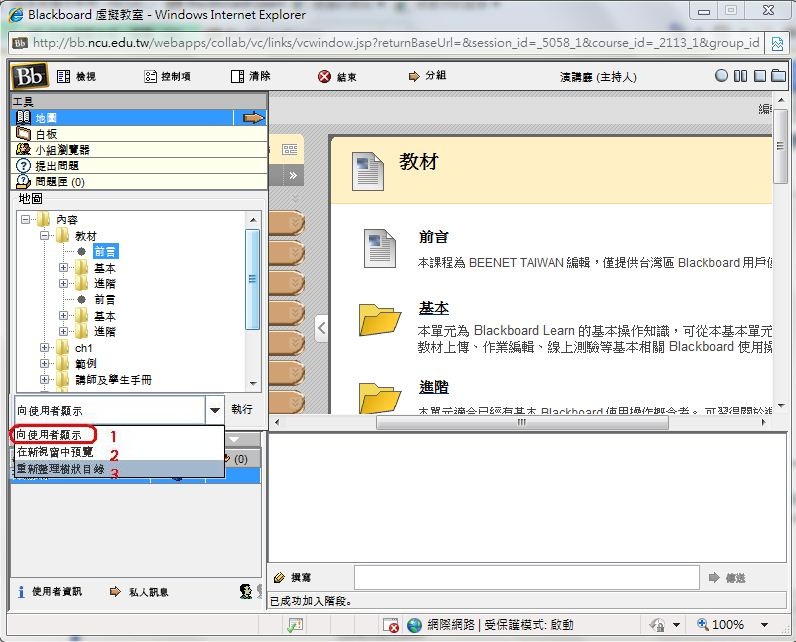Open the 基本 link in the content page
This screenshot has width=796, height=642.
pos(434,308)
